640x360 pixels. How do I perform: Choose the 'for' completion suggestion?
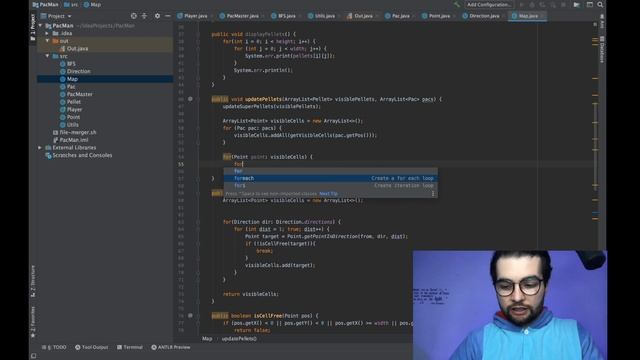coord(331,171)
